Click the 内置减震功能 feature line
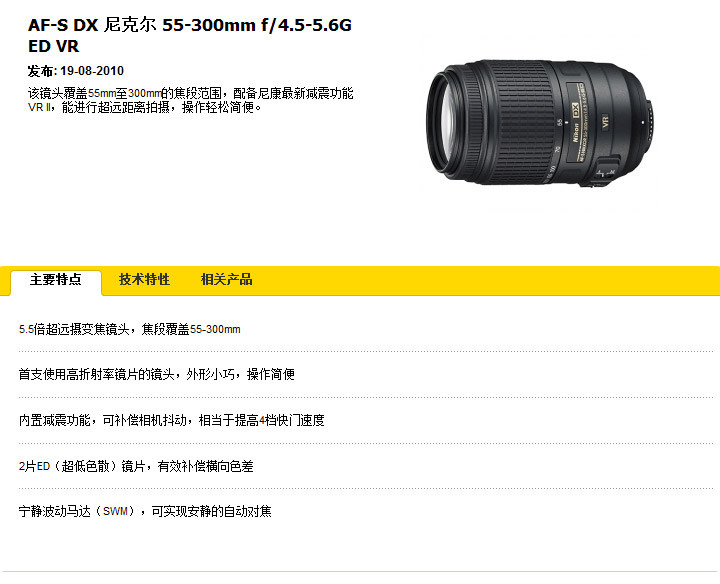This screenshot has height=584, width=720. [172, 420]
